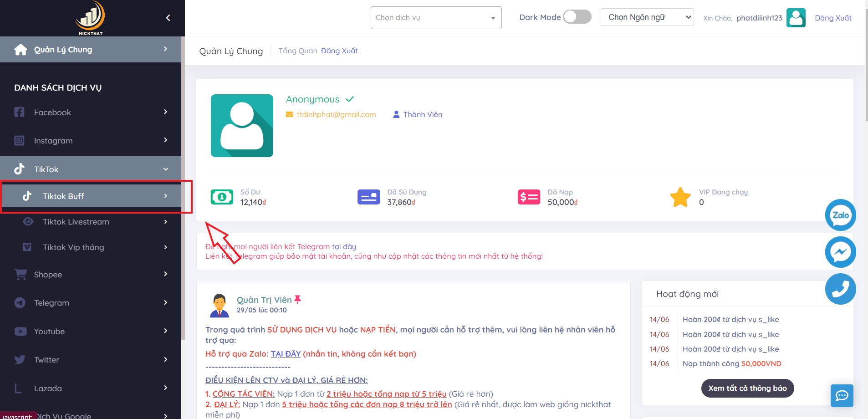Click the Shopee cart icon
This screenshot has height=419, width=868.
pyautogui.click(x=20, y=274)
